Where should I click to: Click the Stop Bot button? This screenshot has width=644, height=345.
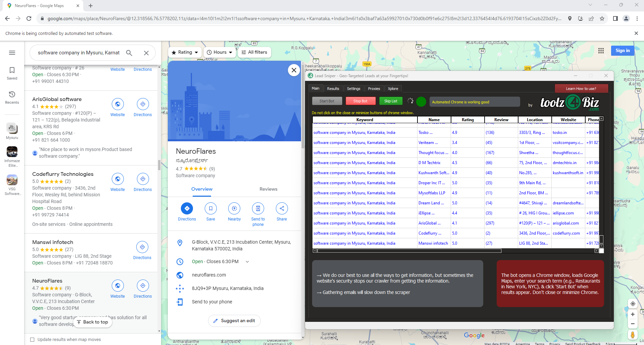click(360, 101)
